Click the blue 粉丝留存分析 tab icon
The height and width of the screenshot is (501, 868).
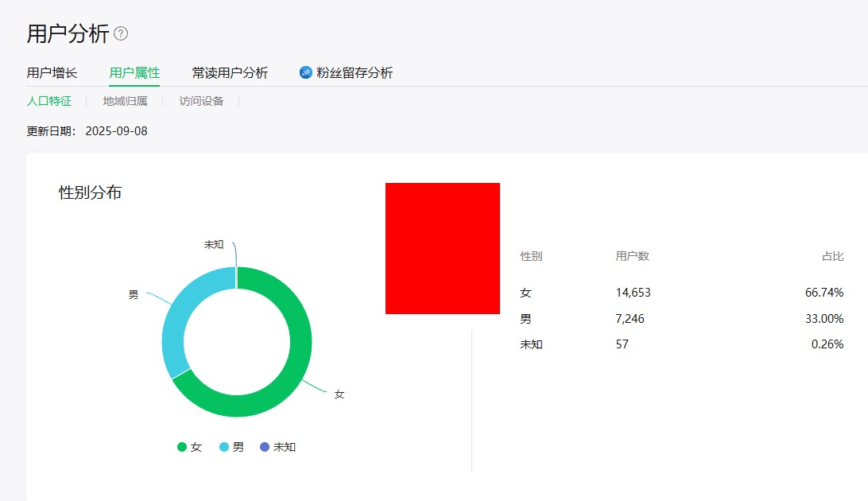pyautogui.click(x=305, y=72)
